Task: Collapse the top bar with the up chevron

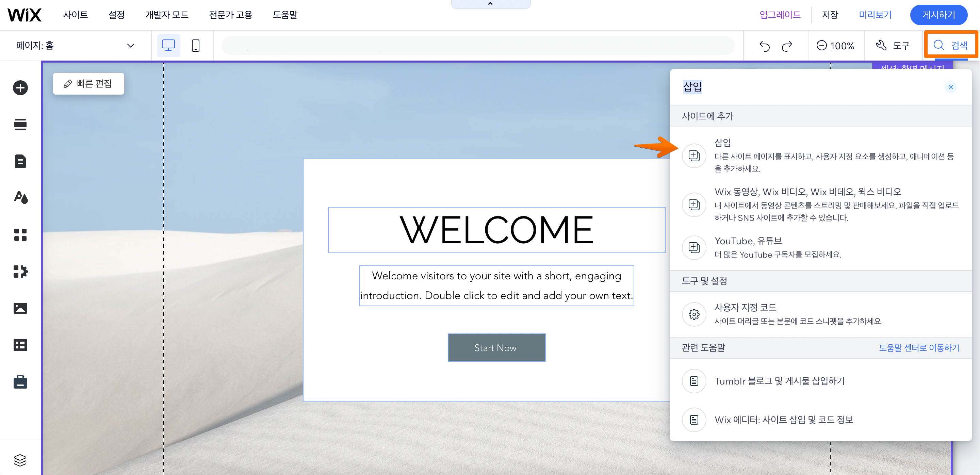Action: [490, 4]
